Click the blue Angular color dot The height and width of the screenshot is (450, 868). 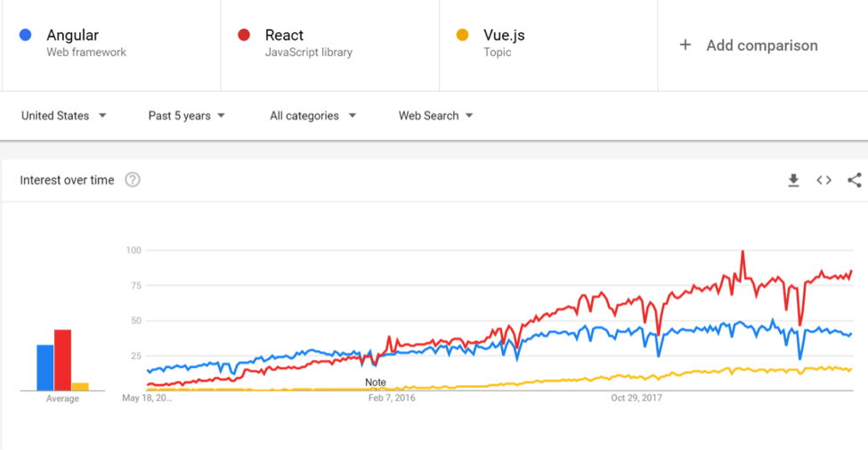pyautogui.click(x=25, y=36)
